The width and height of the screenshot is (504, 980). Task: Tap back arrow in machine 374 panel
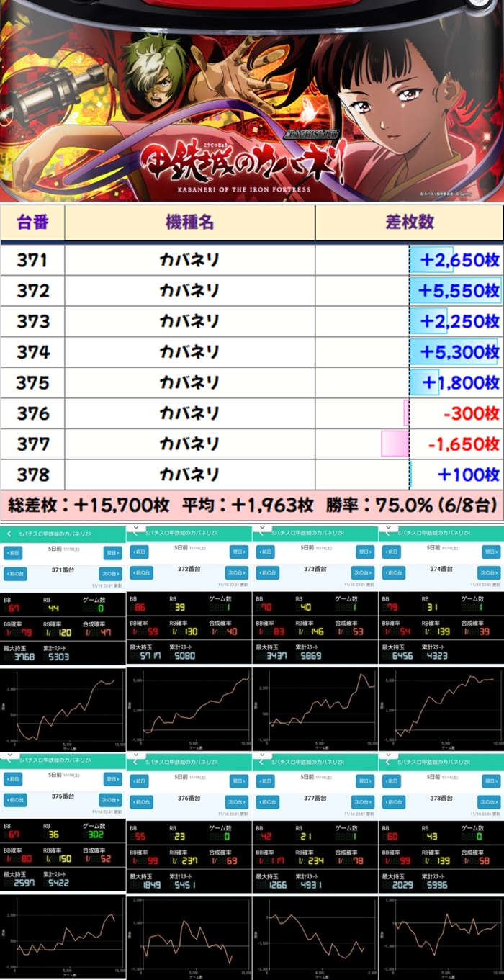tap(387, 532)
